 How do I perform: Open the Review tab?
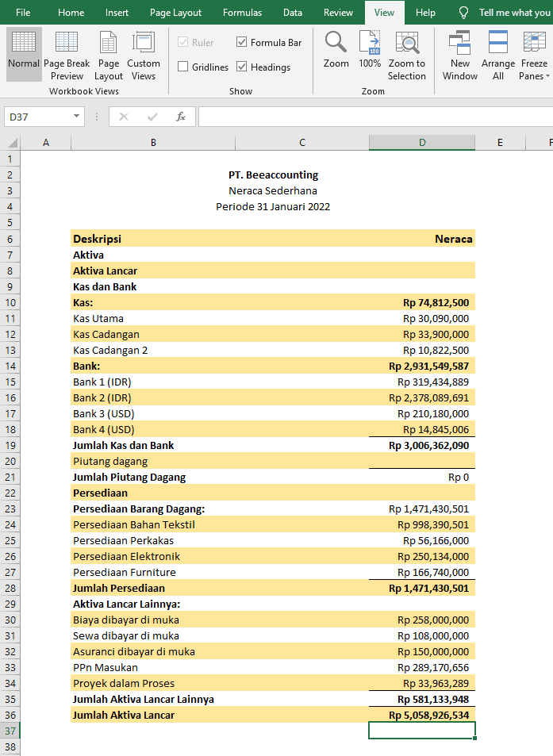click(x=338, y=13)
